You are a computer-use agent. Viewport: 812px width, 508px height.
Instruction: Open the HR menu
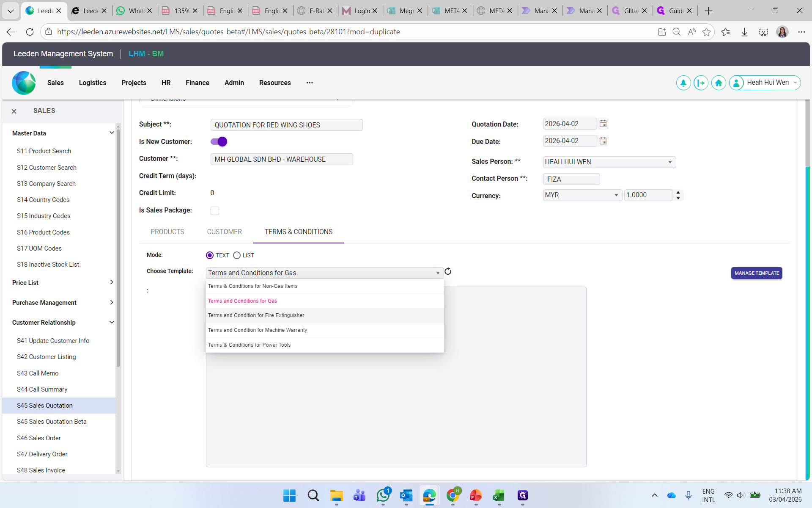coord(166,83)
